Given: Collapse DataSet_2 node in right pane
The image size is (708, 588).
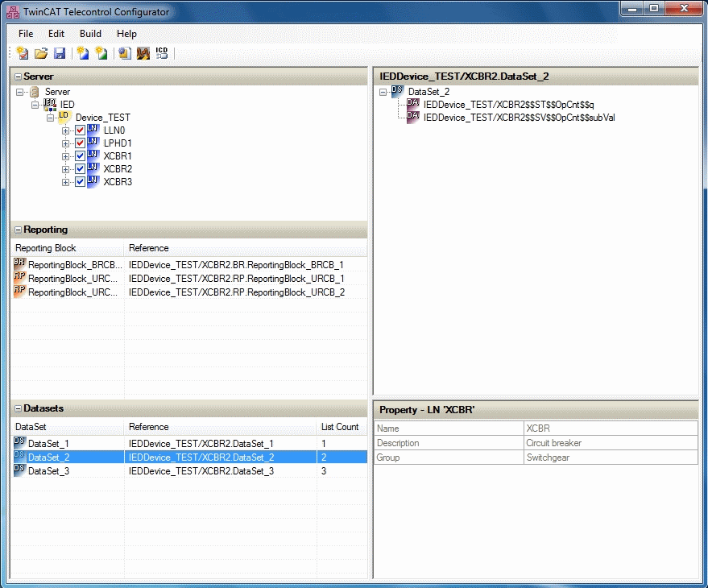Looking at the screenshot, I should click(x=383, y=92).
